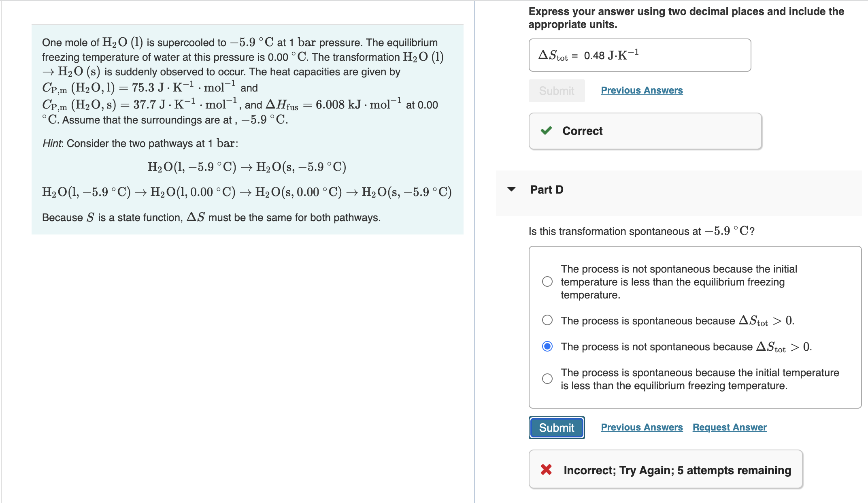Click the ΔStot answer input field
The image size is (868, 503).
(x=639, y=55)
